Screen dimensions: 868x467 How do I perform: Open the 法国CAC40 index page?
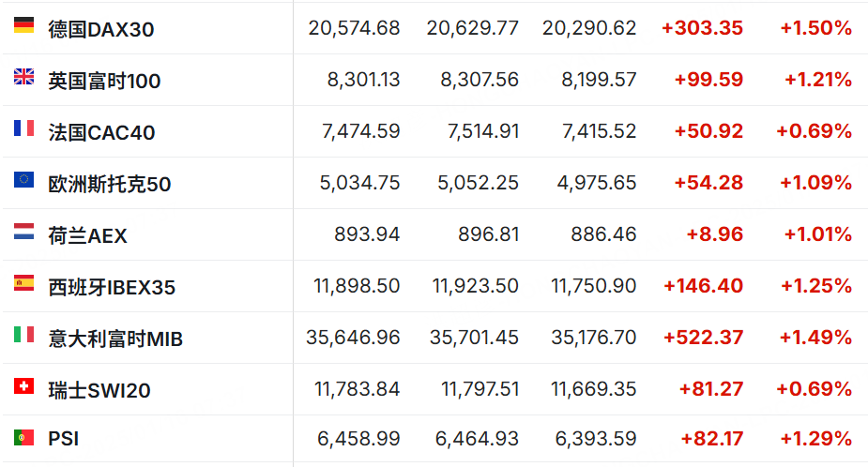coord(101,132)
